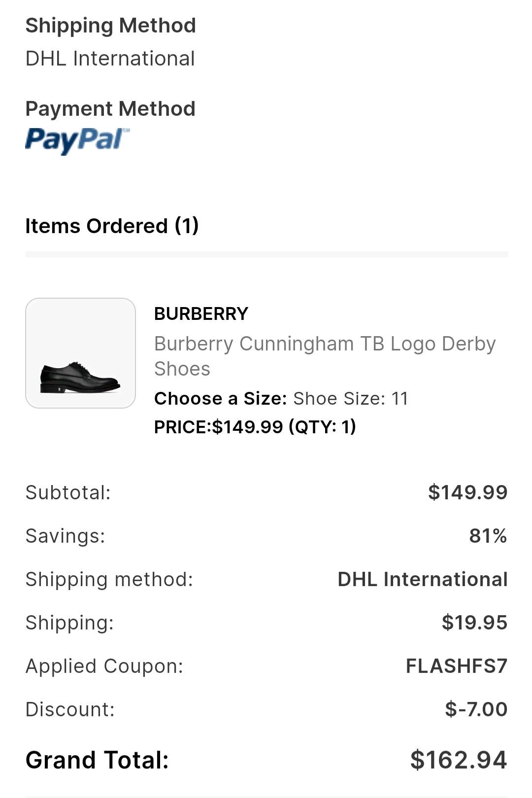The width and height of the screenshot is (532, 798).
Task: Tap the Applied Coupon label
Action: click(104, 666)
